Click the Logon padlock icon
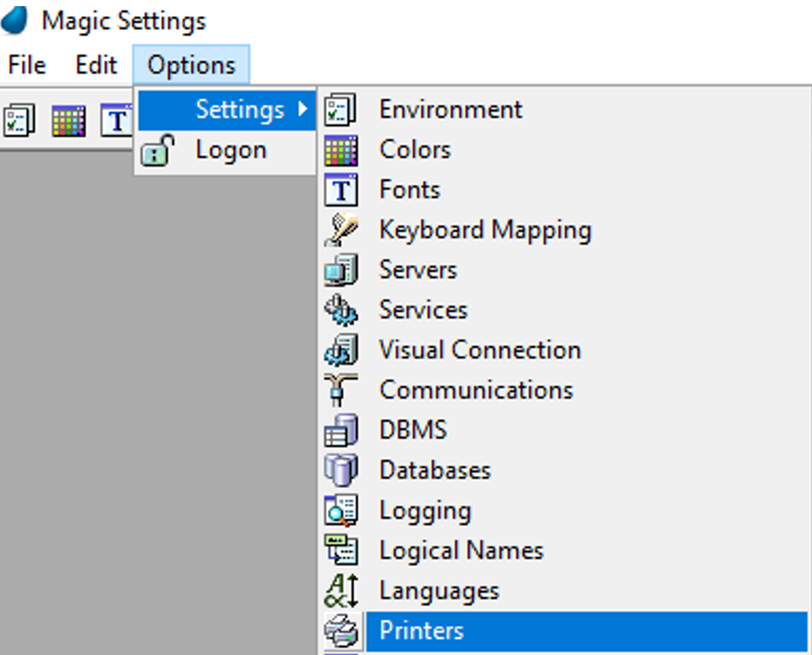The height and width of the screenshot is (655, 812). click(x=159, y=151)
